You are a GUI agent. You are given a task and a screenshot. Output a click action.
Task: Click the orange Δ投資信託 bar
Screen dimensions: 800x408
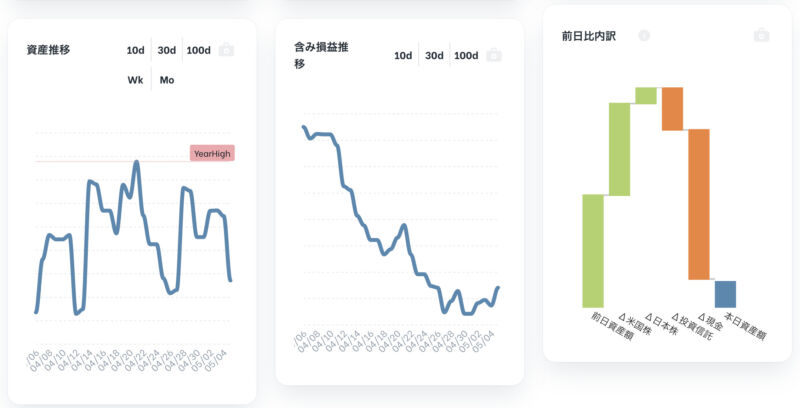(672, 109)
